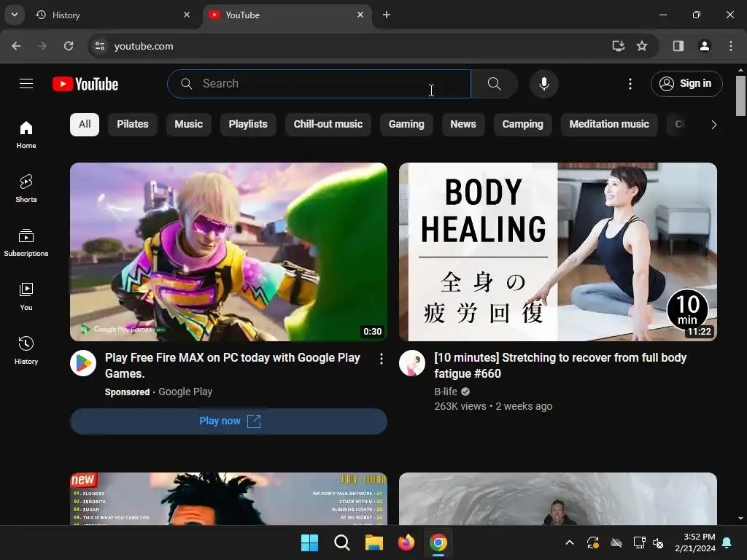Select the Camping filter chip
This screenshot has height=560, width=747.
522,125
